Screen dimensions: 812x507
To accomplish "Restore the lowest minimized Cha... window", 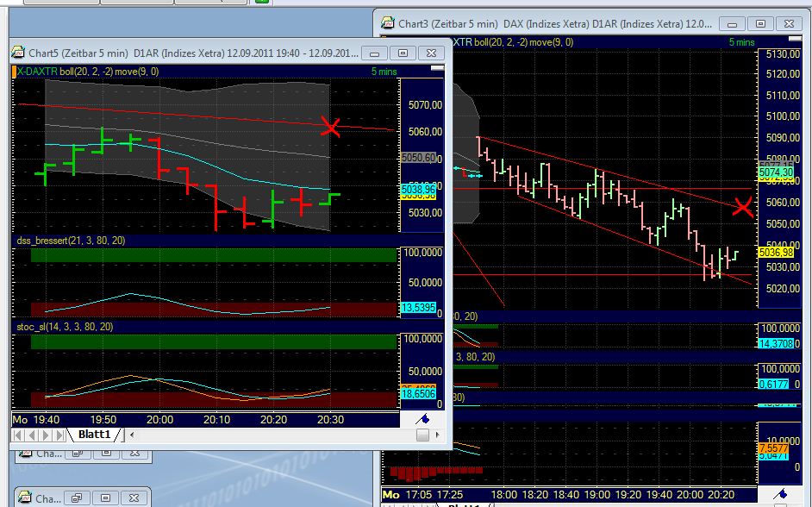I will coord(78,498).
